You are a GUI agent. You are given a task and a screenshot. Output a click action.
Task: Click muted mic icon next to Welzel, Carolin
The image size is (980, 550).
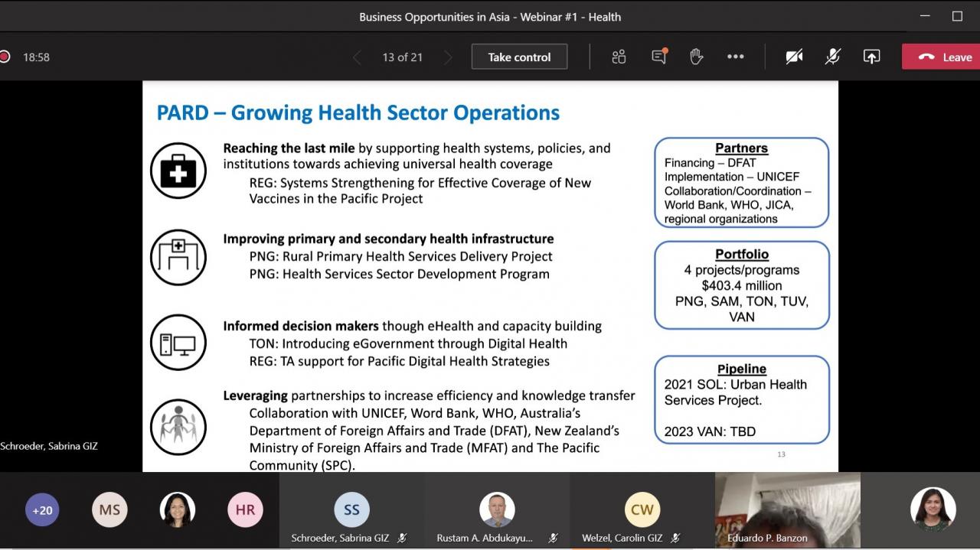[x=675, y=539]
